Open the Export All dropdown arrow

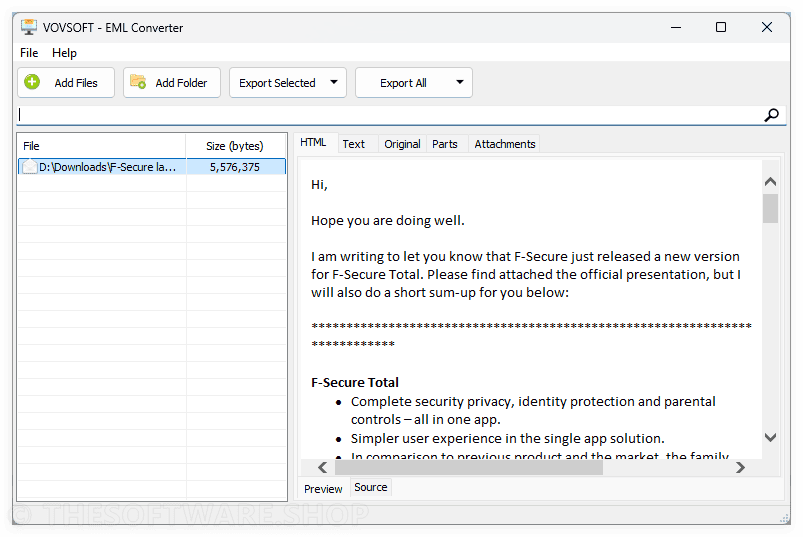click(460, 82)
